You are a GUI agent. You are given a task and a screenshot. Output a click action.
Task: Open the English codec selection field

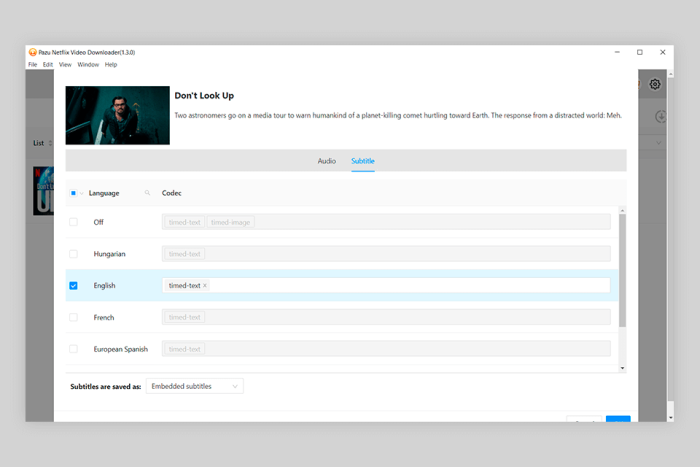coord(400,286)
